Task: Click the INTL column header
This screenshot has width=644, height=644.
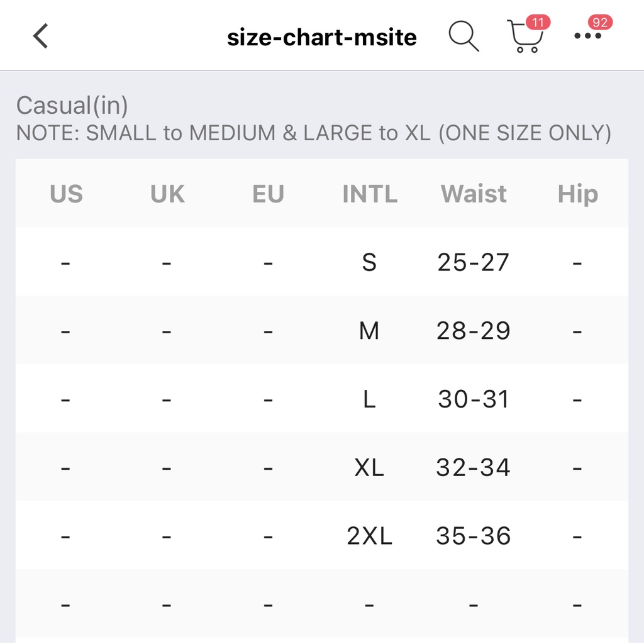Action: 370,194
